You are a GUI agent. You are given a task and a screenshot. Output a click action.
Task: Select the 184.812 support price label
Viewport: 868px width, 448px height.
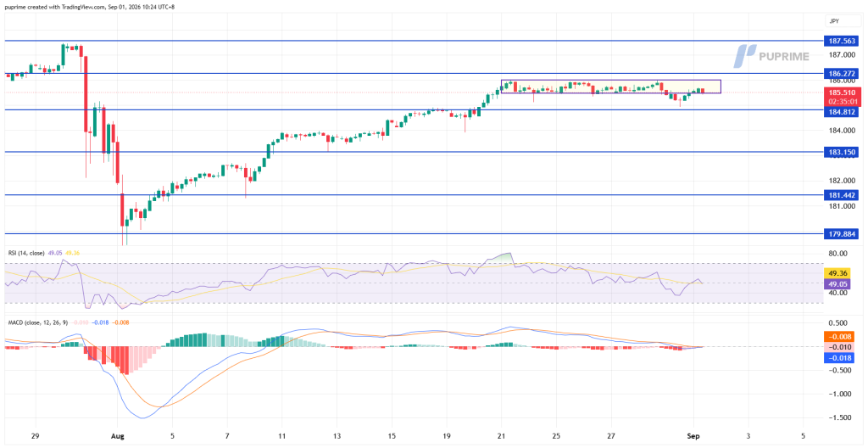(841, 112)
